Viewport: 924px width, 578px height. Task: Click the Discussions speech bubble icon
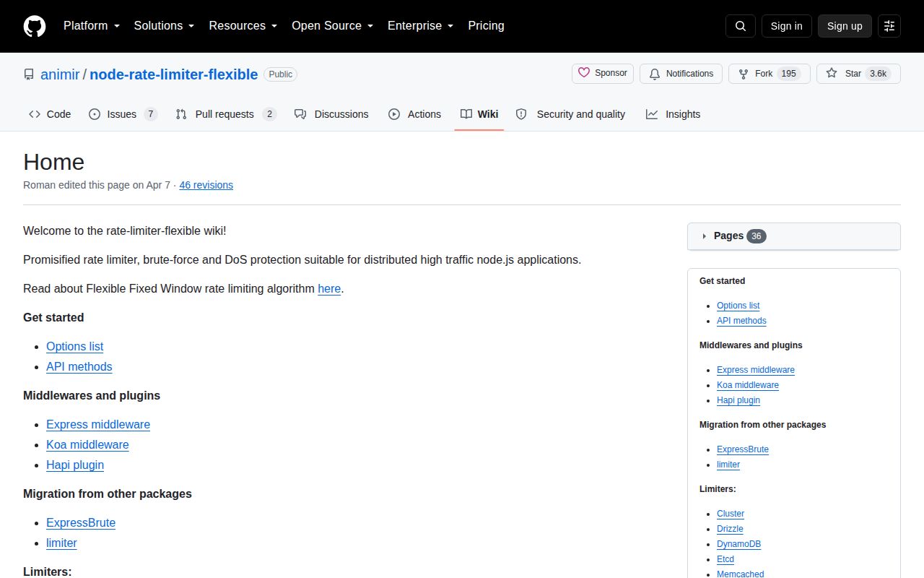[x=300, y=114]
